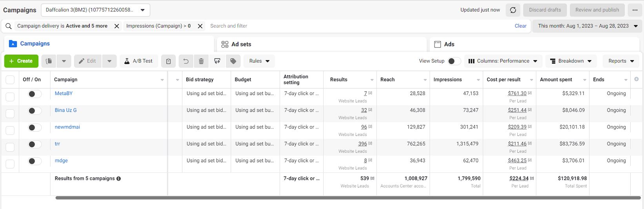Check the MetaBY row checkbox
Screen dimensions: 644x209
pos(10,97)
